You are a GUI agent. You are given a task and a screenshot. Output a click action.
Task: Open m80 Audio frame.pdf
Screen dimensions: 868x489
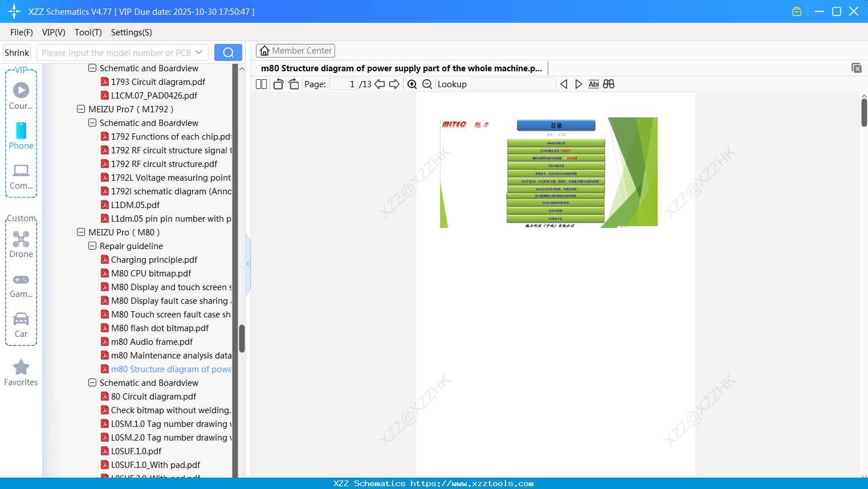click(x=152, y=341)
